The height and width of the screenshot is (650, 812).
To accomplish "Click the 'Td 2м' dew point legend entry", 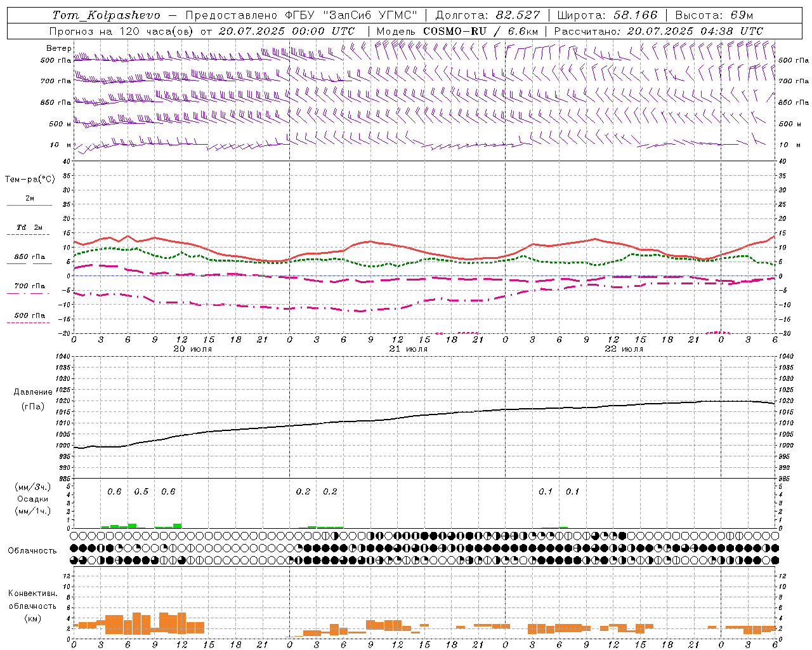I will click(x=30, y=227).
